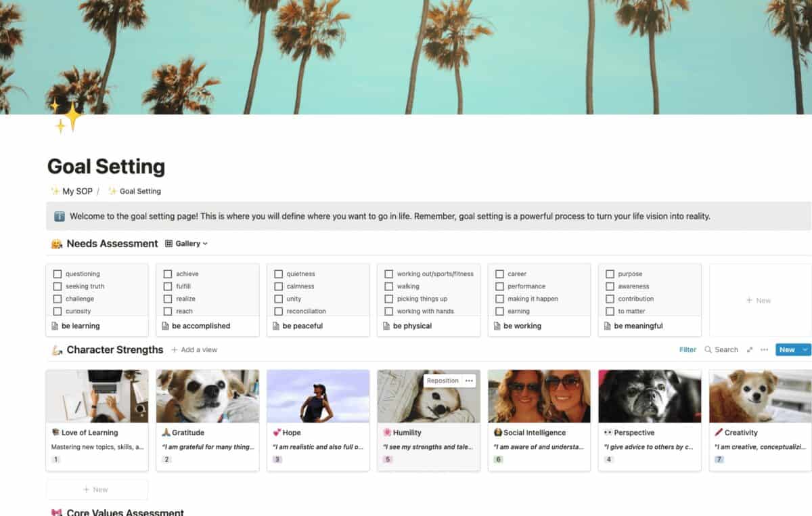Click the Hope hearts emoji icon
The height and width of the screenshot is (516, 812).
pyautogui.click(x=277, y=433)
